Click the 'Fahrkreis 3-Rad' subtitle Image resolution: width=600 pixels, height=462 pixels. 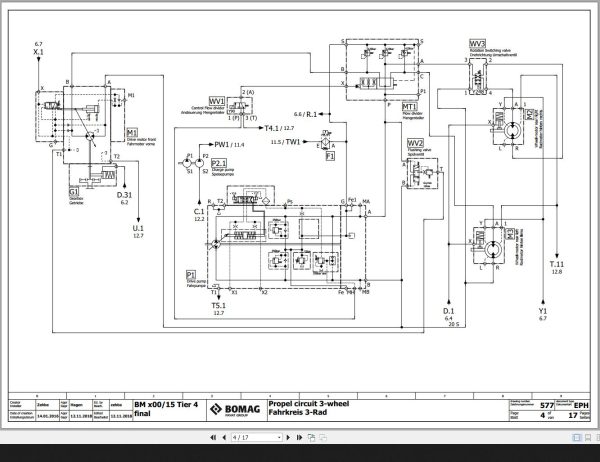coord(298,413)
